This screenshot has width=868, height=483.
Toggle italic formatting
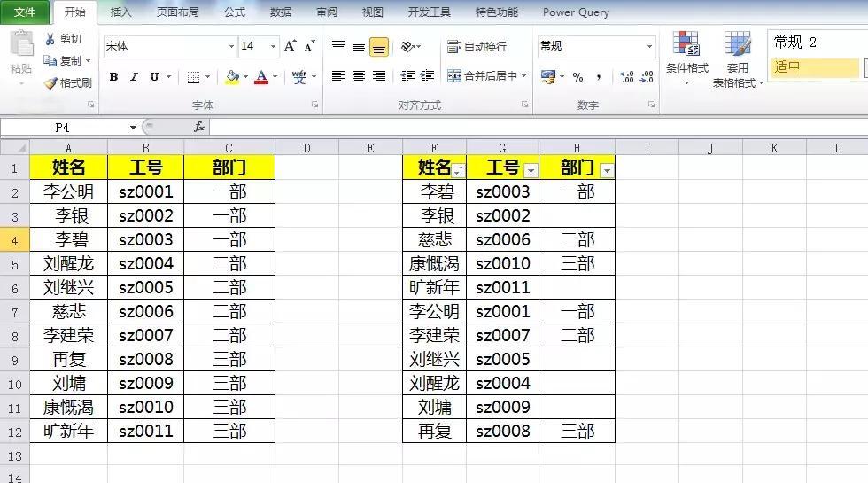click(134, 77)
